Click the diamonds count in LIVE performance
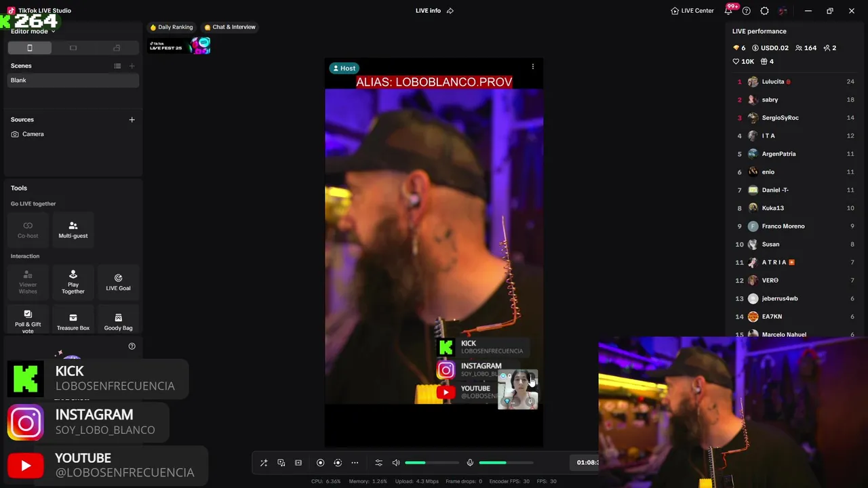This screenshot has width=868, height=488. (x=739, y=48)
